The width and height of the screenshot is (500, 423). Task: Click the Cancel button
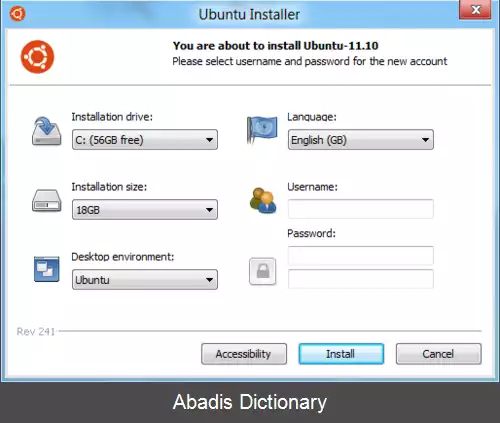pyautogui.click(x=439, y=354)
